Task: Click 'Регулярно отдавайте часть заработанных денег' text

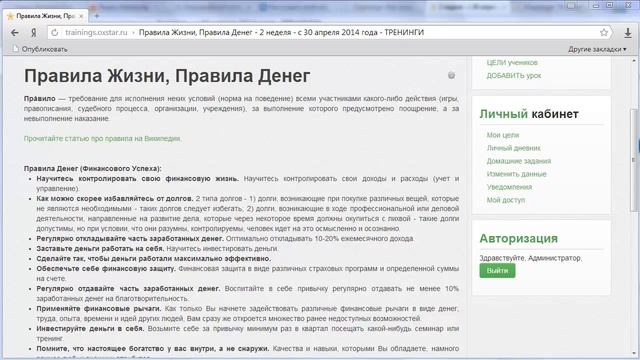Action: 128,289
